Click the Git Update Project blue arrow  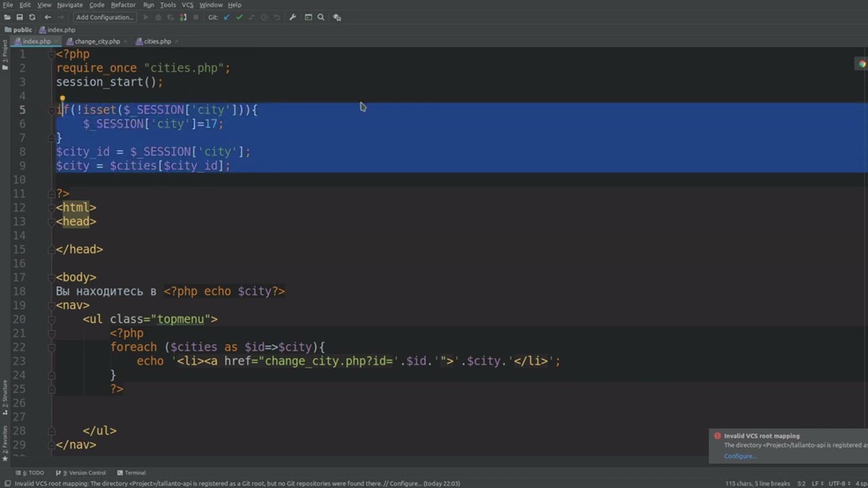226,17
